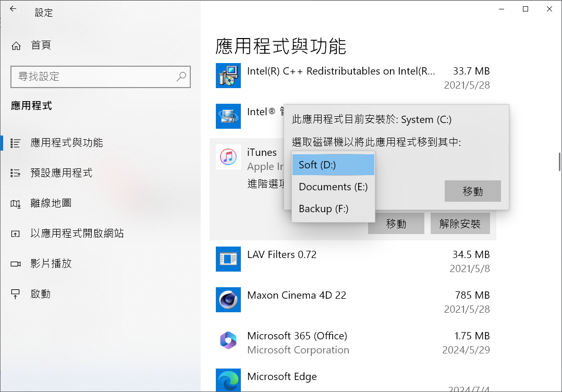The image size is (562, 392).
Task: Click the Maxon Cinema 4D icon
Action: tap(228, 300)
